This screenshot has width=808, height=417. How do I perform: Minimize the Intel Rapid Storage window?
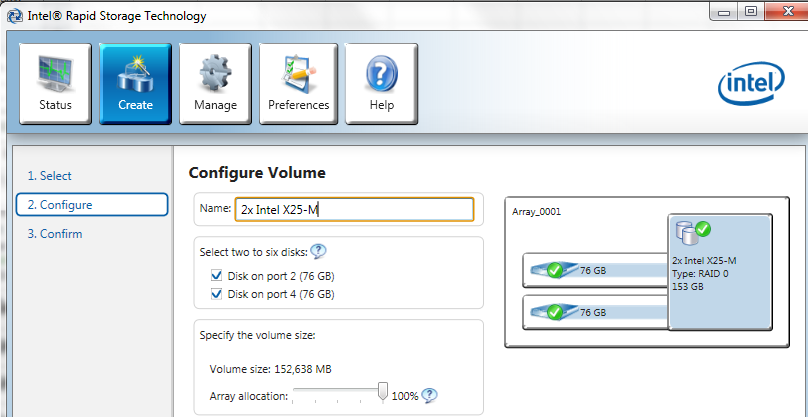(x=725, y=12)
